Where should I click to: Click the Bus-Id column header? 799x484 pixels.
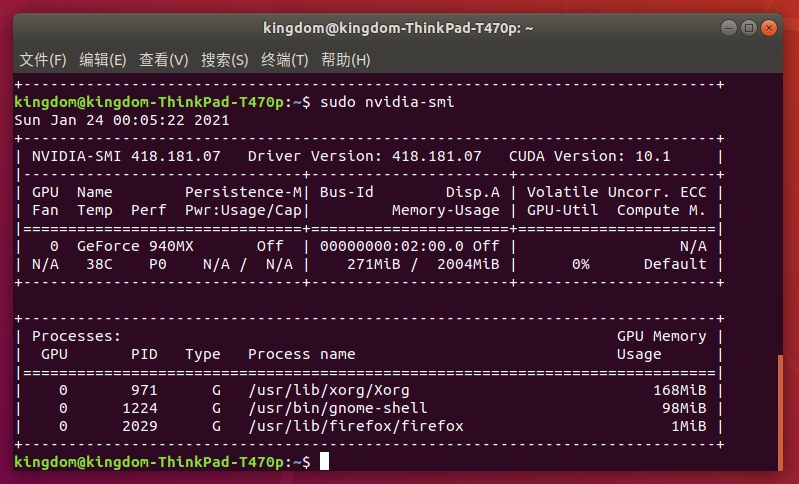347,192
